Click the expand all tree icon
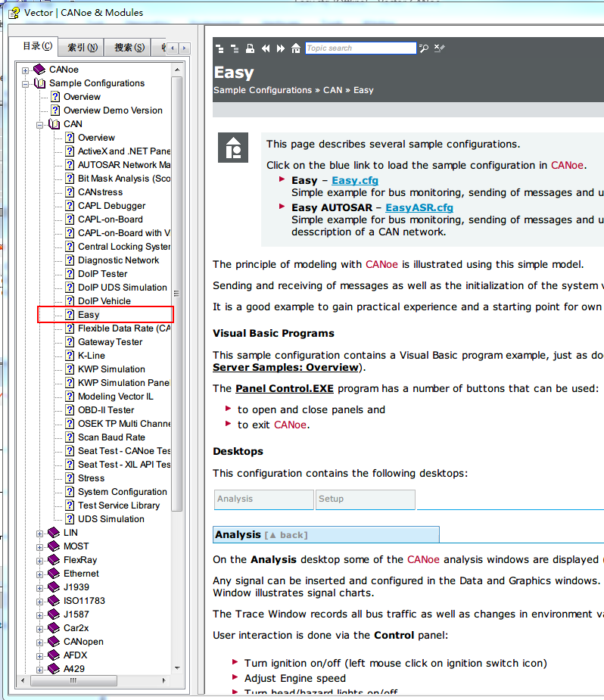Viewport: 604px width, 700px height. [220, 48]
